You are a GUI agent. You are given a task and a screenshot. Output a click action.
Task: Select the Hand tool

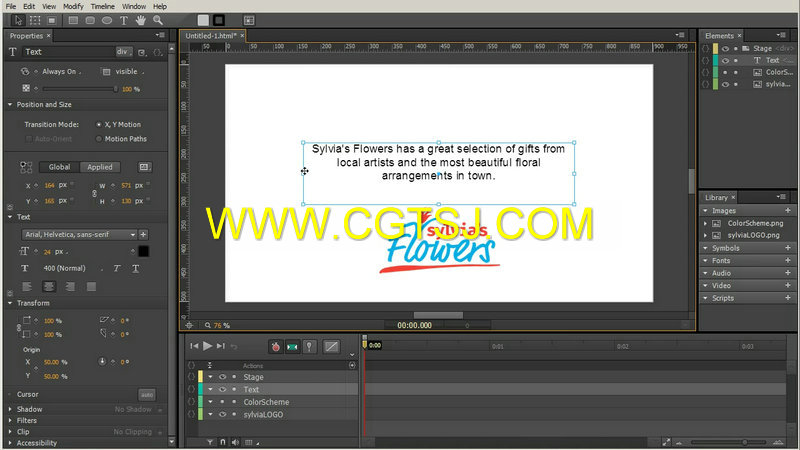(x=141, y=20)
